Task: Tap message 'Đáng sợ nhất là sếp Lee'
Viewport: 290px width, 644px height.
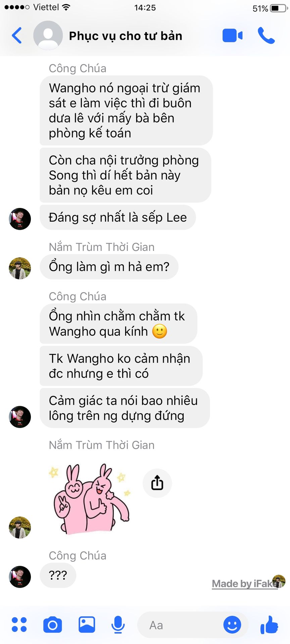Action: click(x=118, y=217)
